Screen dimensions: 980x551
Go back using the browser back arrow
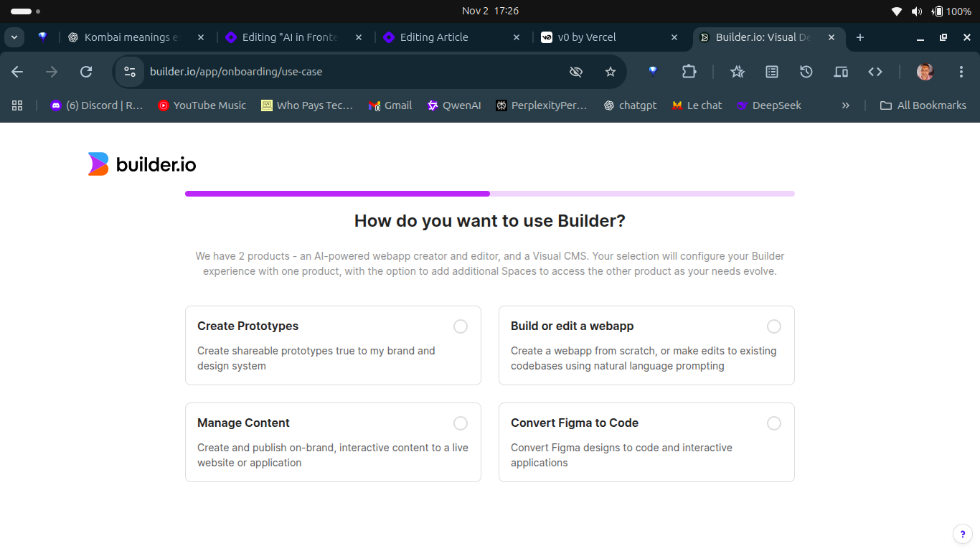tap(17, 72)
